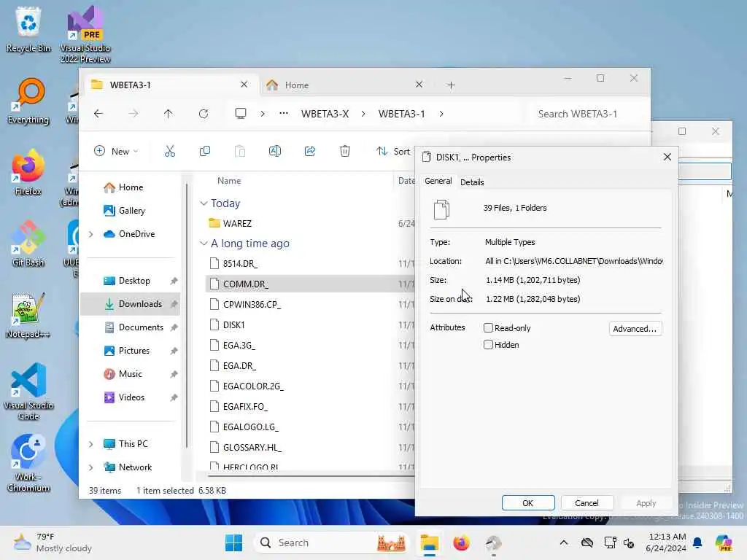This screenshot has height=560, width=747.
Task: Open Work - Chromium desktop icon
Action: click(28, 463)
